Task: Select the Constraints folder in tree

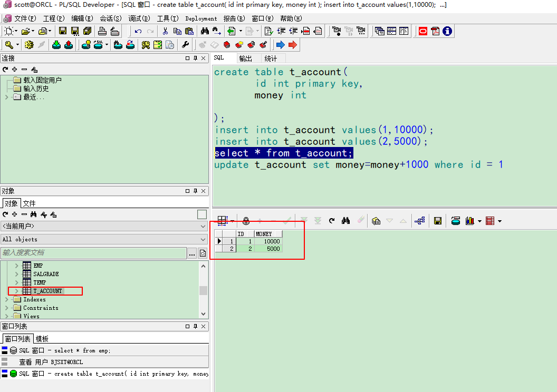Action: tap(41, 308)
